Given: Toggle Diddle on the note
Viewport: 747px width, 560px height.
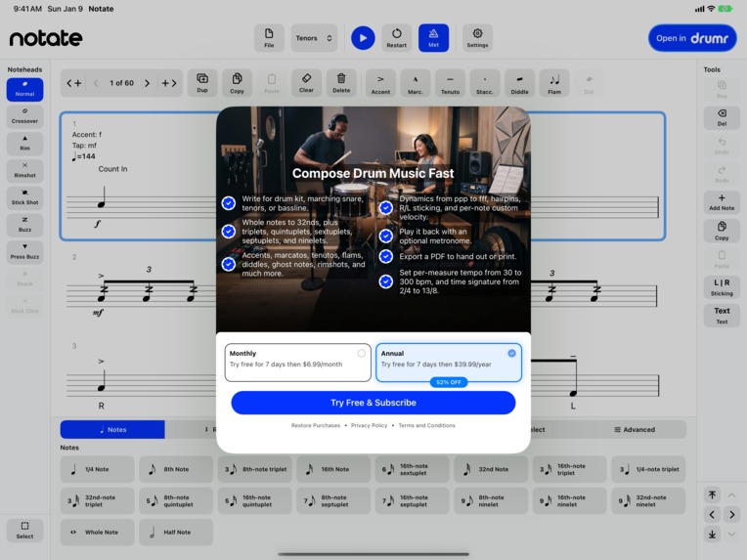Looking at the screenshot, I should [x=520, y=83].
